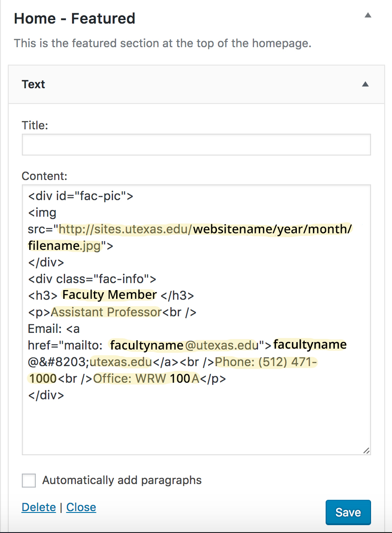Place cursor on Assistant Professor text
This screenshot has height=533, width=392.
tap(107, 312)
